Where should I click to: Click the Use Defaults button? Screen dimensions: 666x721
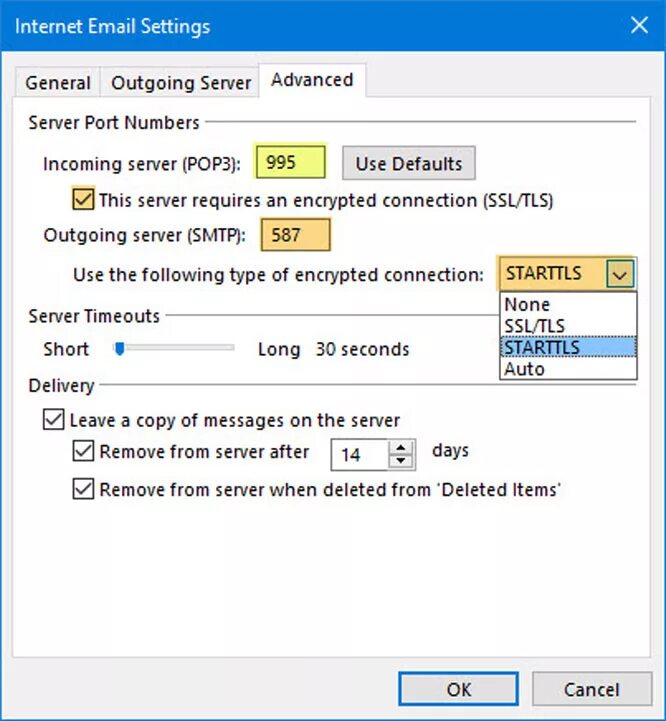click(409, 163)
